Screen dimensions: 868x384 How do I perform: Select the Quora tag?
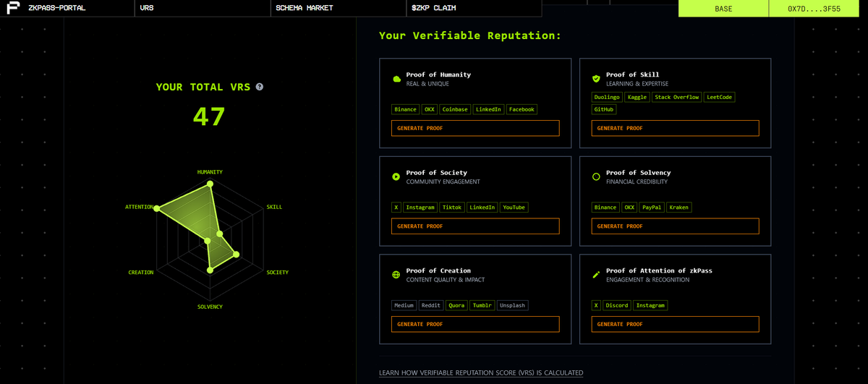pos(457,305)
